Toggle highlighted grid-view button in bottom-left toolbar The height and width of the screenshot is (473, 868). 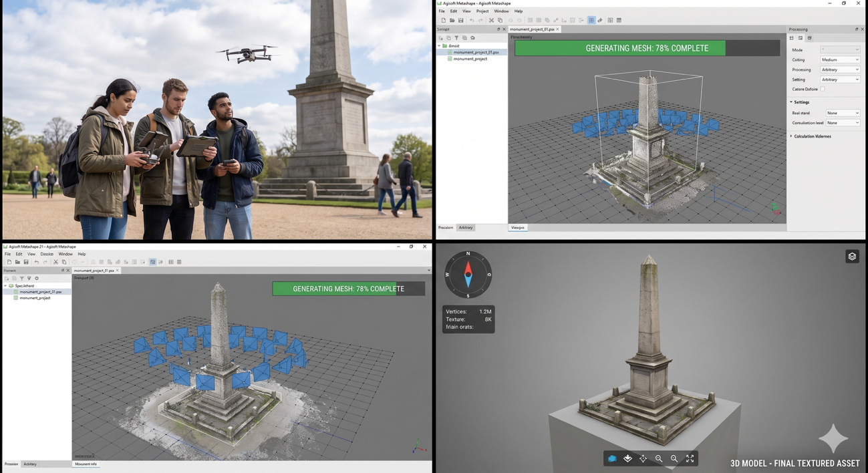[x=152, y=262]
